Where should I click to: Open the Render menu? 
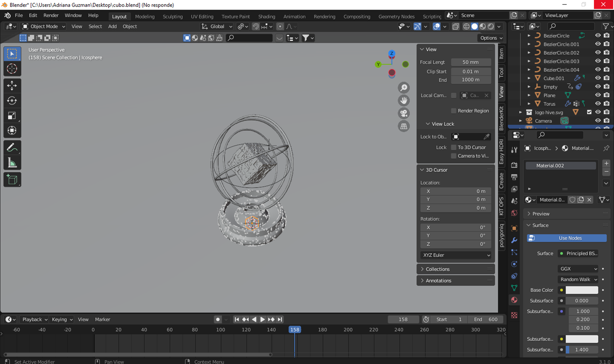[x=51, y=15]
